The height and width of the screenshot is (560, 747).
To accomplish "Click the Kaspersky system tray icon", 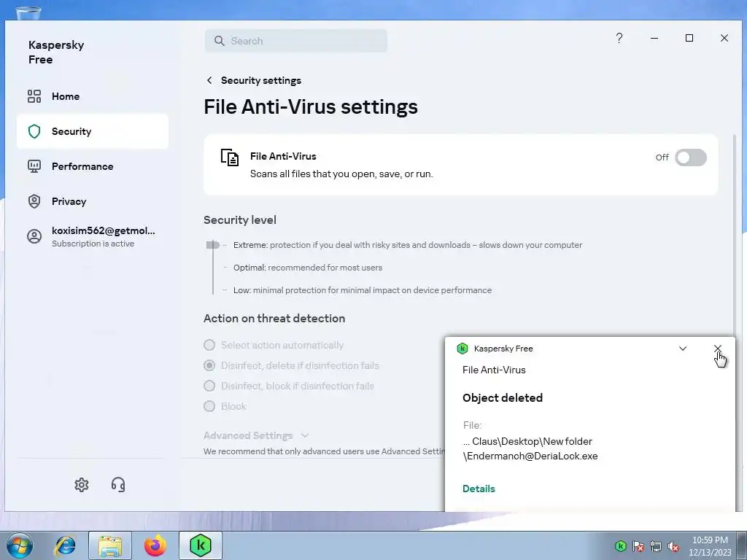I will click(x=620, y=545).
